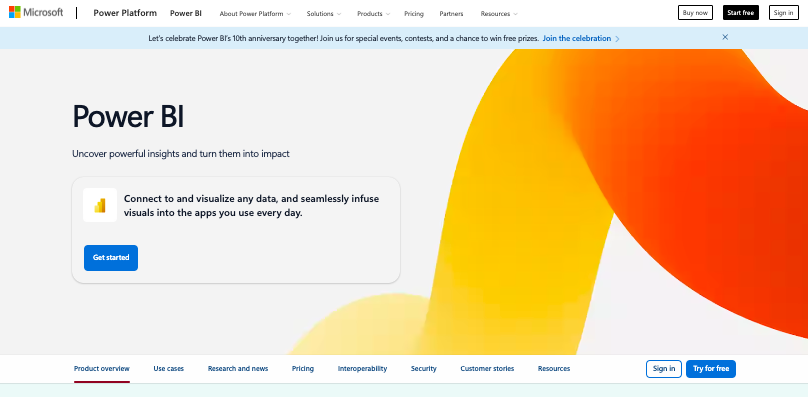Click the Power BI bar chart icon

pyautogui.click(x=100, y=205)
